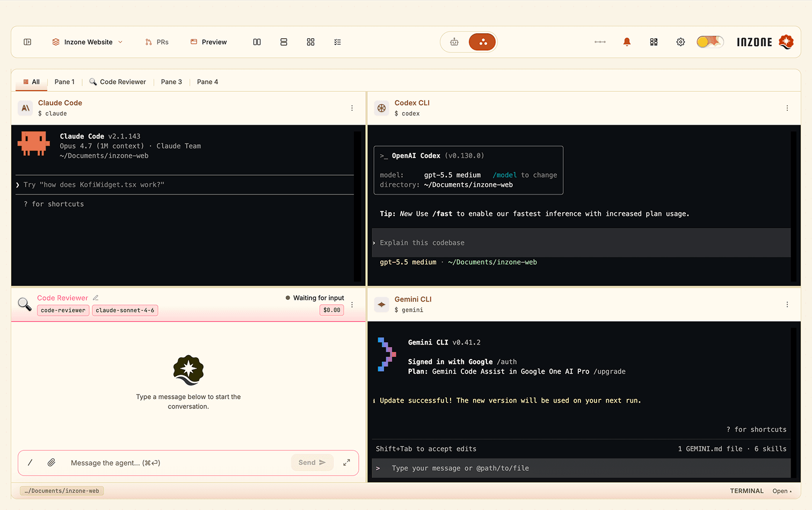Open slash commands in message box

(x=30, y=463)
